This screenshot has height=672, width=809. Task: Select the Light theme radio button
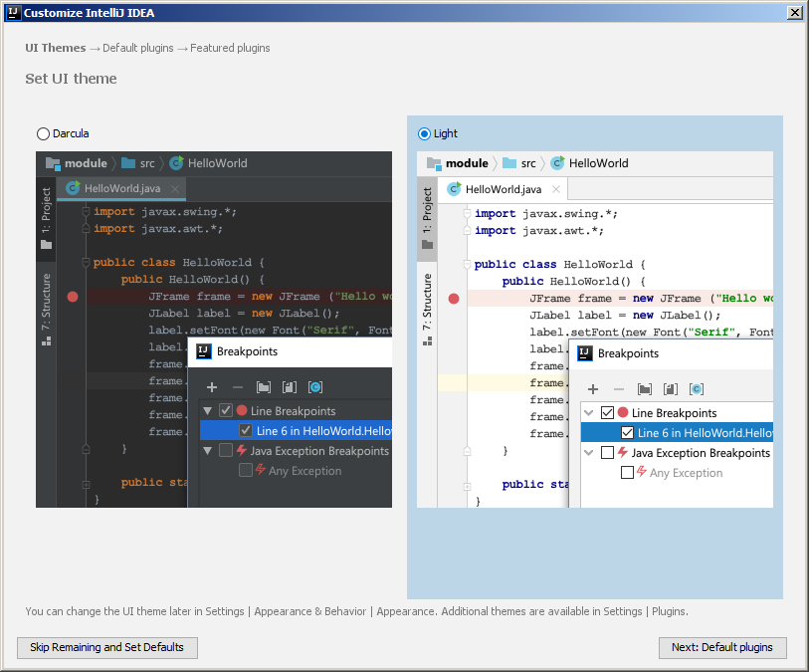pyautogui.click(x=424, y=134)
